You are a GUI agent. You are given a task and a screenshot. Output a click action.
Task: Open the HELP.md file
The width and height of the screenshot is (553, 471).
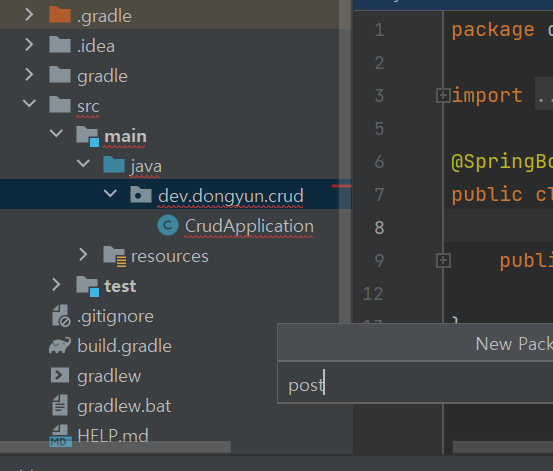113,436
